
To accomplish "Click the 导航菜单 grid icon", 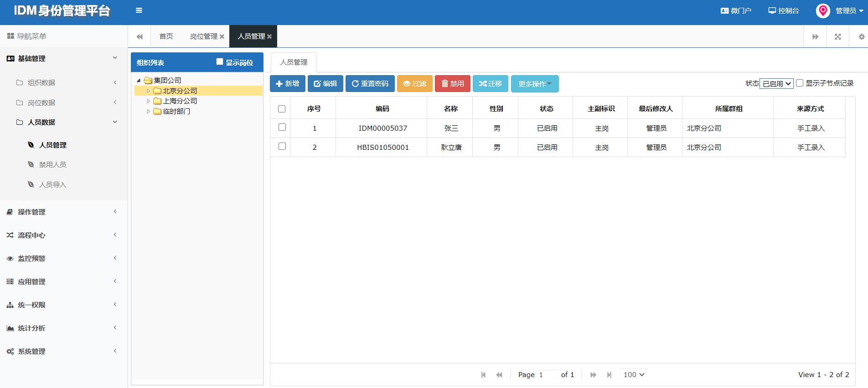I will [x=10, y=36].
